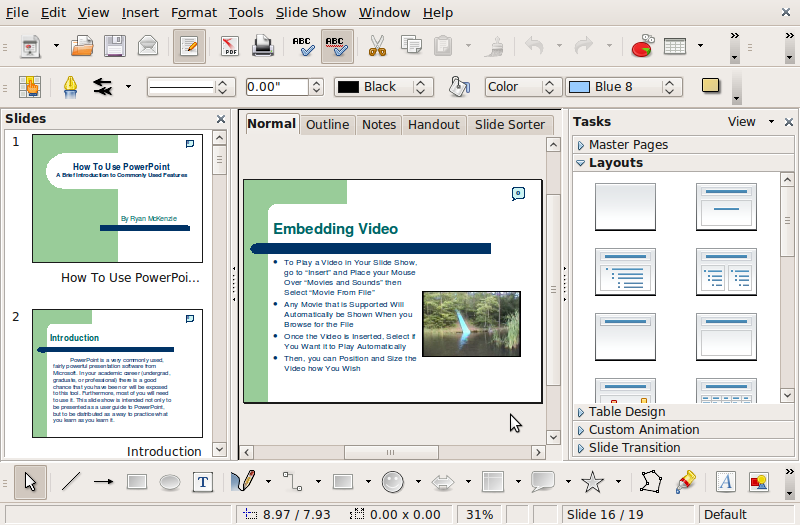The image size is (800, 525).
Task: Export directly as PDF
Action: [x=230, y=46]
